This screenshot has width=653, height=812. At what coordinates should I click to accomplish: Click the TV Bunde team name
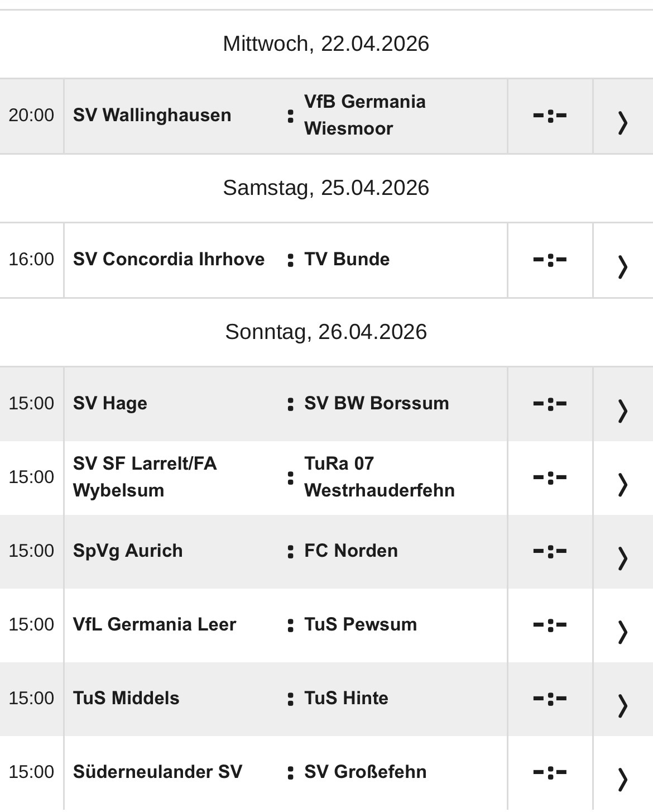coord(347,259)
